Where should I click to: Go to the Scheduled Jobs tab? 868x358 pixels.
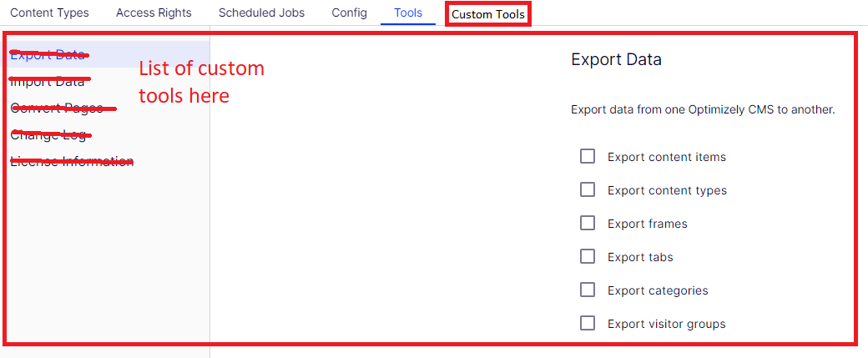tap(261, 13)
